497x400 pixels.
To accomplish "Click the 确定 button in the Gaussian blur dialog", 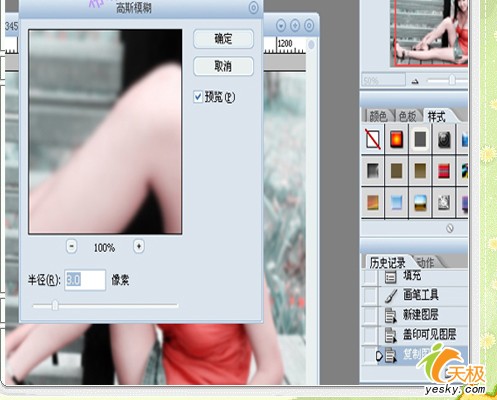I will 223,39.
